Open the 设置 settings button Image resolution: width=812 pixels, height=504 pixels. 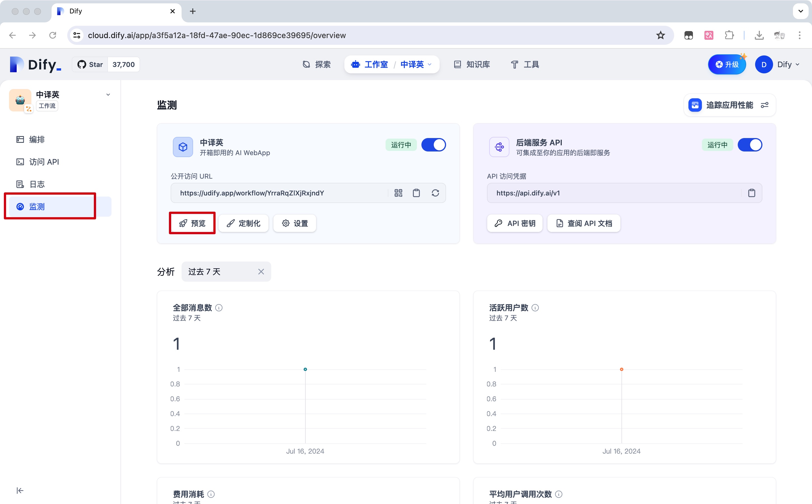pos(294,223)
